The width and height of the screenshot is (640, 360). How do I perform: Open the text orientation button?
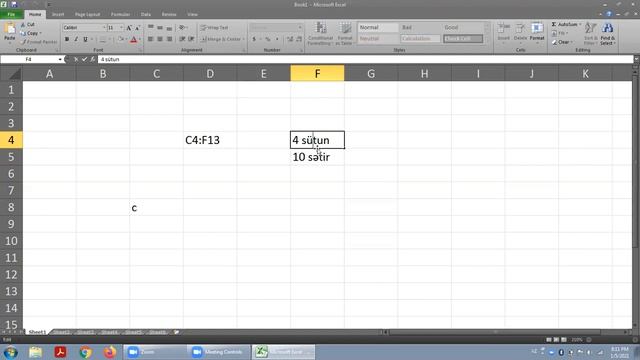point(182,27)
